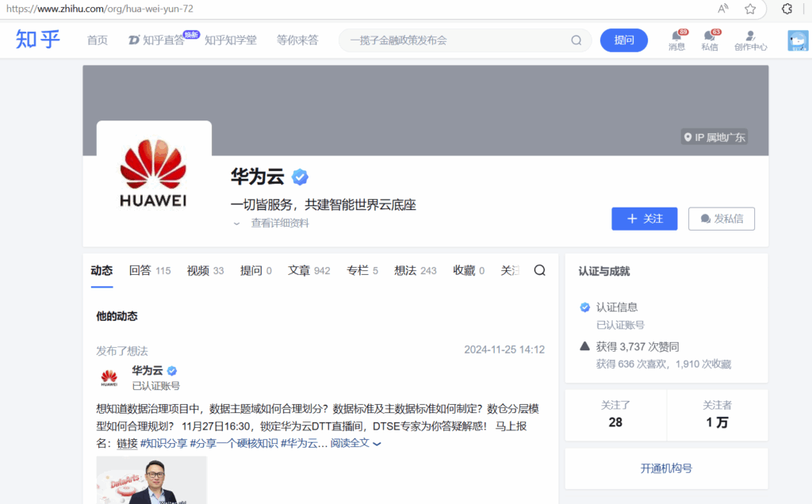Click the browser read aloud icon
The width and height of the screenshot is (812, 504).
point(723,9)
